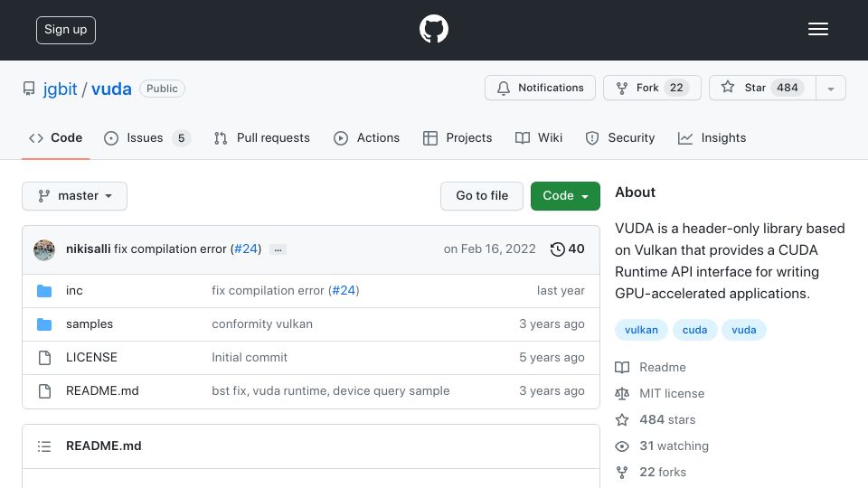Click the Star count 484 badge
Image resolution: width=868 pixels, height=488 pixels.
pyautogui.click(x=788, y=88)
